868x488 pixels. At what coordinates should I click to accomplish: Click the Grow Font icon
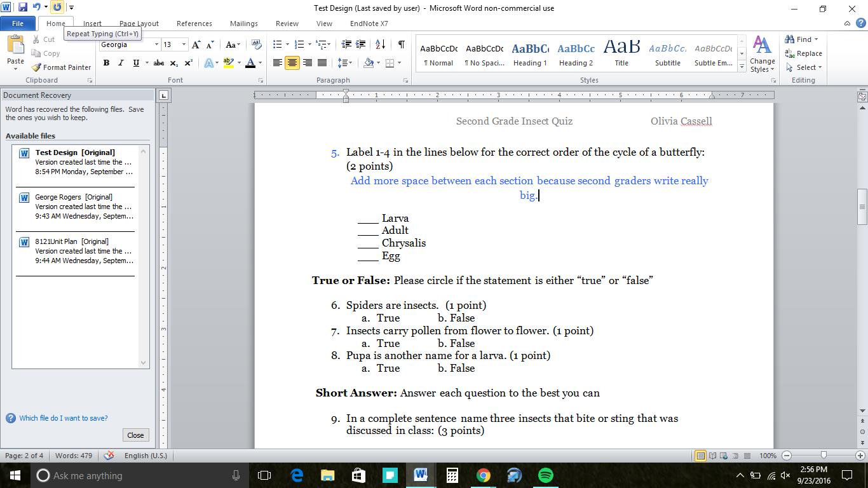(x=196, y=44)
